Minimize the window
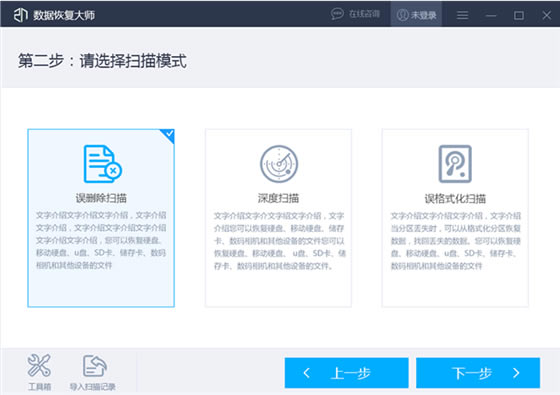The width and height of the screenshot is (560, 395). [491, 15]
